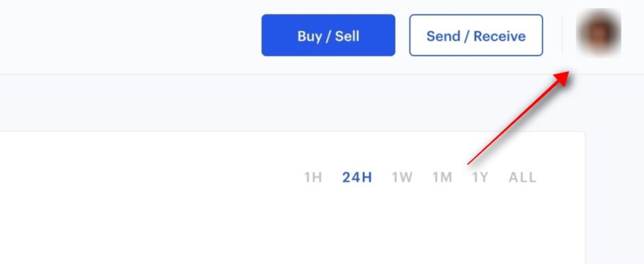The height and width of the screenshot is (264, 644).
Task: Switch chart to 1W range
Action: (x=402, y=177)
